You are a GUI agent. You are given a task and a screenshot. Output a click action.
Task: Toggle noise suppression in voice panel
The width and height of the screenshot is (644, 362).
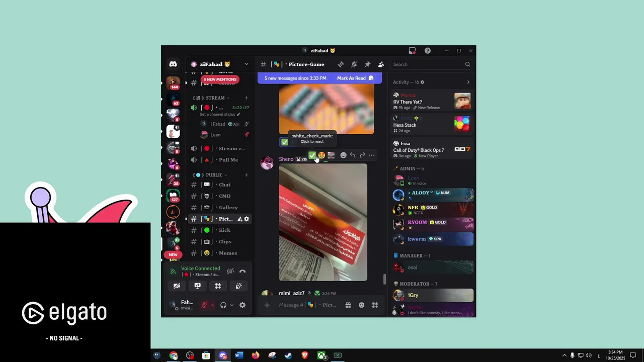click(230, 271)
